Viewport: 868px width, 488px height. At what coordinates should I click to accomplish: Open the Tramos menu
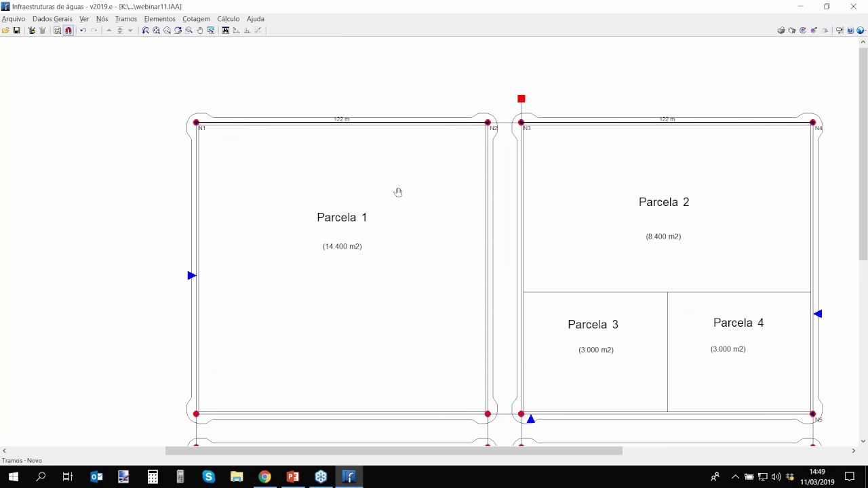coord(126,19)
